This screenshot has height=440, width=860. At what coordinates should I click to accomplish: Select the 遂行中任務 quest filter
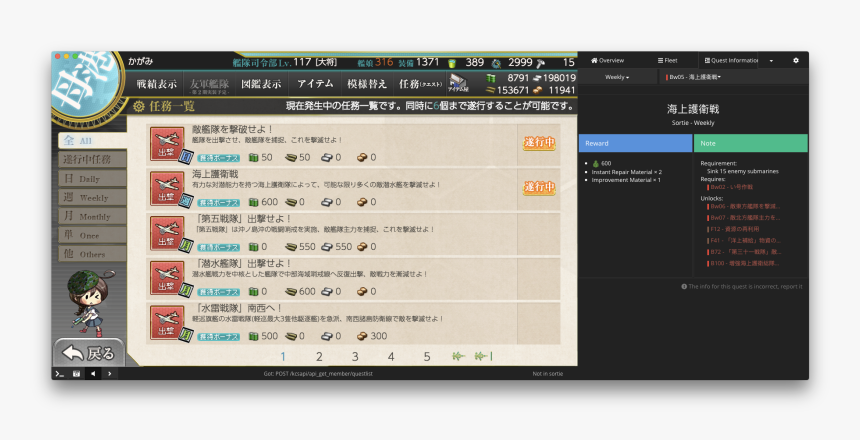pyautogui.click(x=92, y=159)
